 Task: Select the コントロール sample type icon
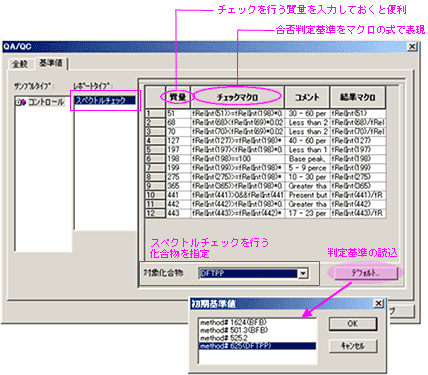(21, 102)
